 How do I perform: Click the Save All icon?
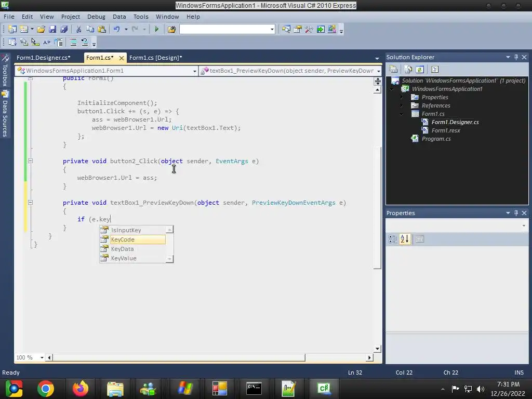[x=64, y=30]
